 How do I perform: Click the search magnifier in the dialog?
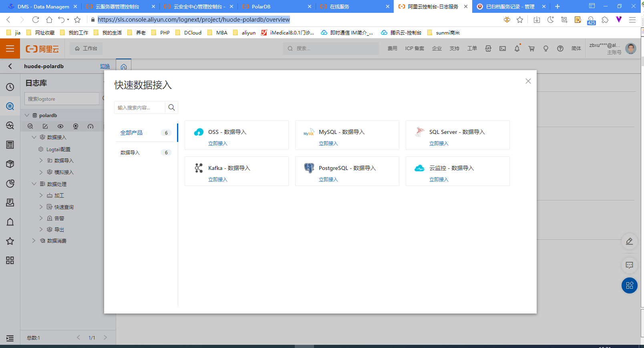[x=171, y=107]
